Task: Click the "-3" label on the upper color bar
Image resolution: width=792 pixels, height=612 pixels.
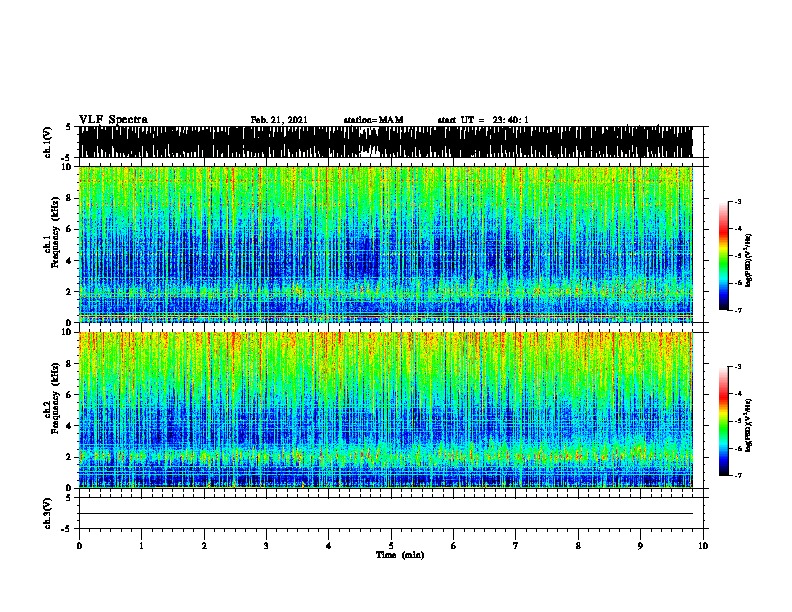Action: coord(737,201)
